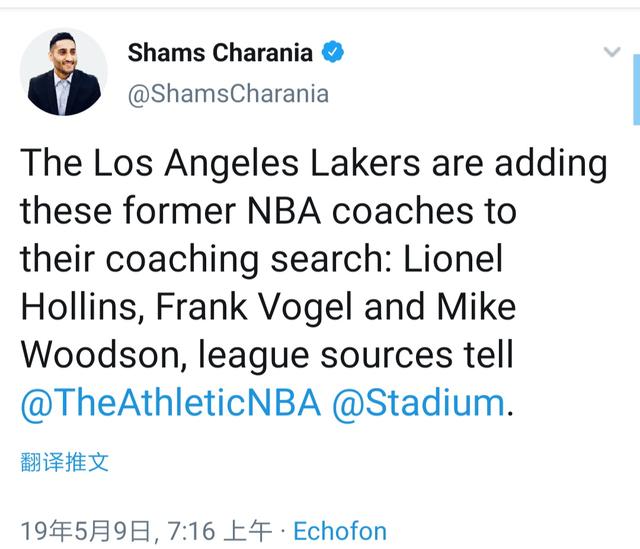Click the word Lakers in tweet
Screen dimensions: 640x549
point(365,163)
